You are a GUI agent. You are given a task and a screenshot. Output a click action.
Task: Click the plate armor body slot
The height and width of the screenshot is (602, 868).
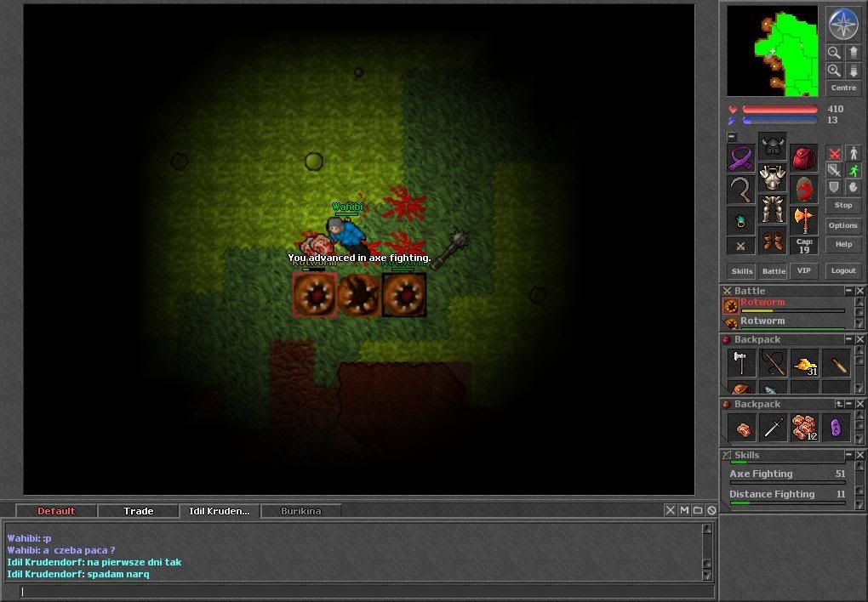[772, 179]
